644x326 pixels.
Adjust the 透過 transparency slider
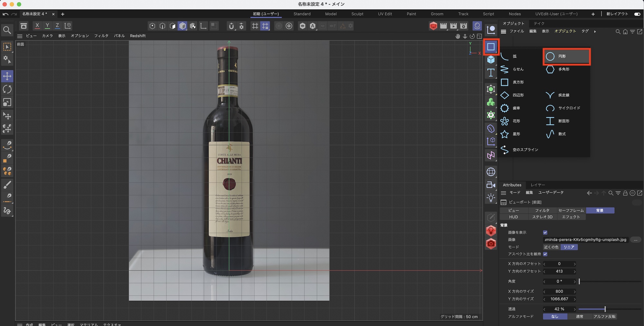click(605, 309)
